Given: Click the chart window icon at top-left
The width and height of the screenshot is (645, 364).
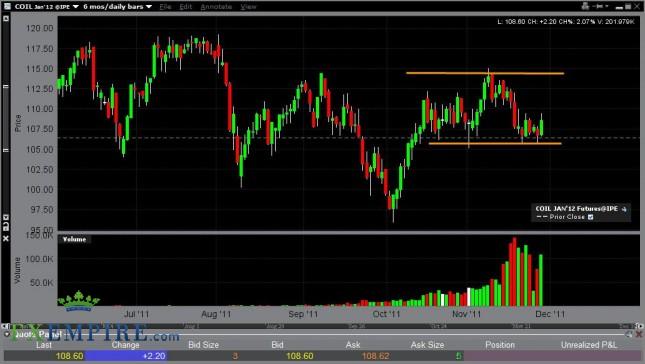Looking at the screenshot, I should (x=7, y=6).
